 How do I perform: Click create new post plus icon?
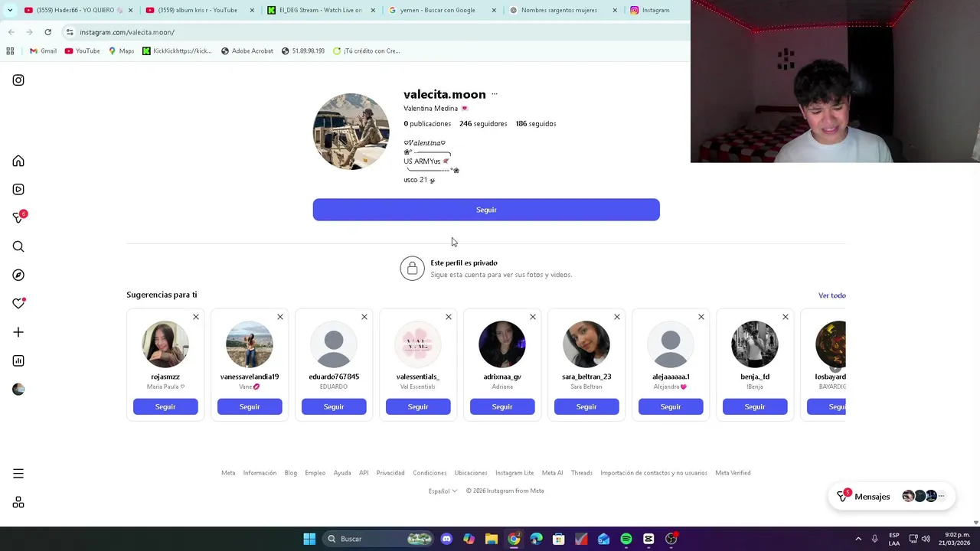point(18,332)
